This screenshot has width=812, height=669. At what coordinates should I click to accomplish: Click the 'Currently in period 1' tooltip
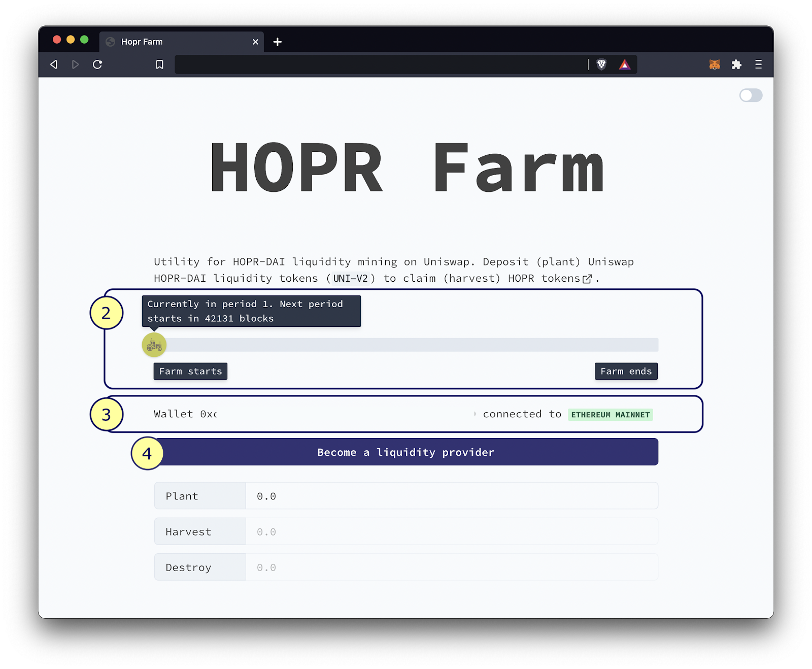(x=251, y=311)
